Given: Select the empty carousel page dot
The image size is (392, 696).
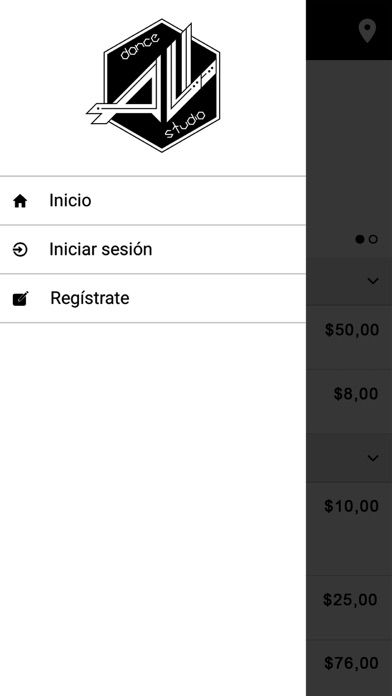Looking at the screenshot, I should pyautogui.click(x=373, y=239).
